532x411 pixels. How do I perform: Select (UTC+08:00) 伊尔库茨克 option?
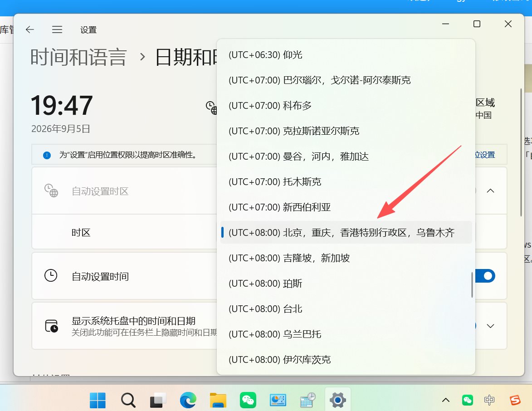tap(346, 360)
